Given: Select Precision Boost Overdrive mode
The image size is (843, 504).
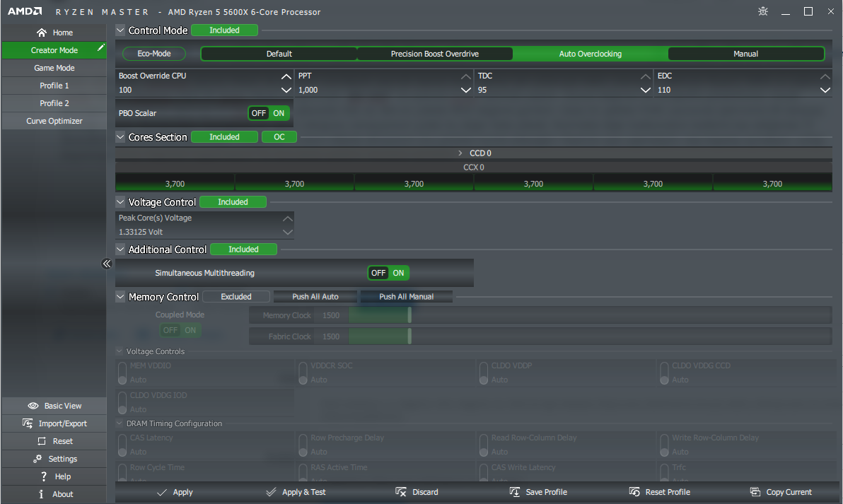Looking at the screenshot, I should click(x=434, y=54).
